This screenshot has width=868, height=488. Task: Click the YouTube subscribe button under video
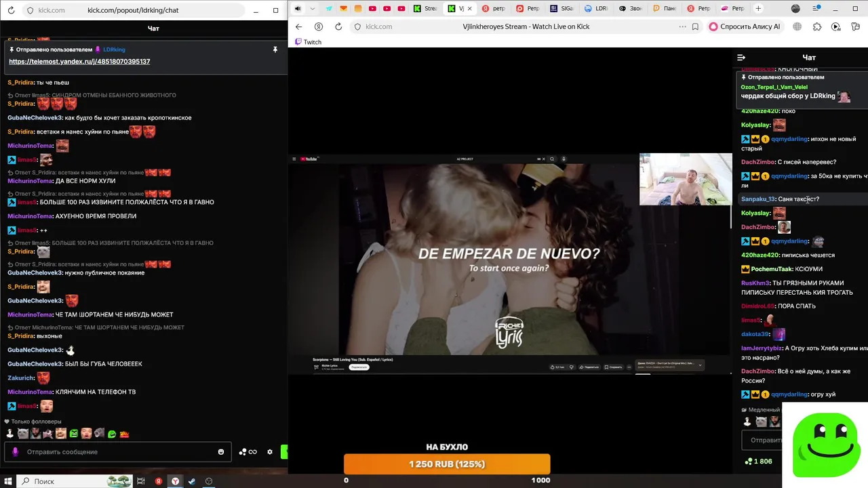tap(359, 367)
